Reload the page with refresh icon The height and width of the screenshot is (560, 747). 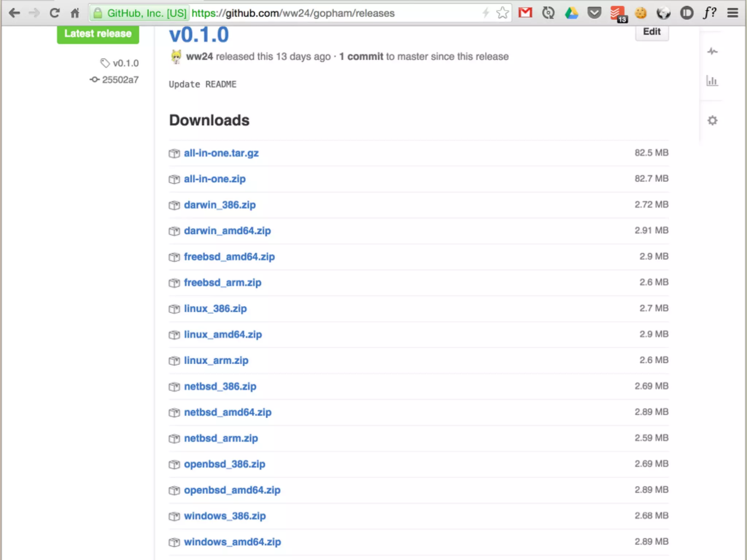coord(55,13)
